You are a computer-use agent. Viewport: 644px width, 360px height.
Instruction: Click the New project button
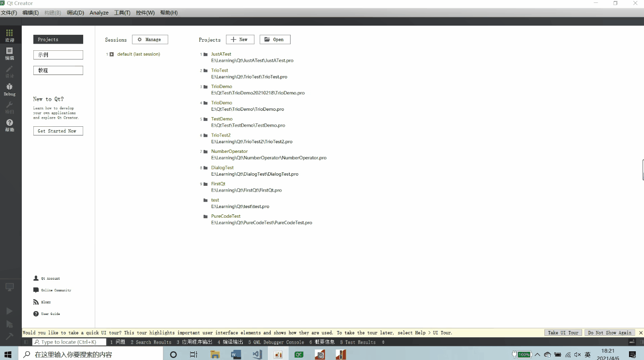tap(240, 40)
